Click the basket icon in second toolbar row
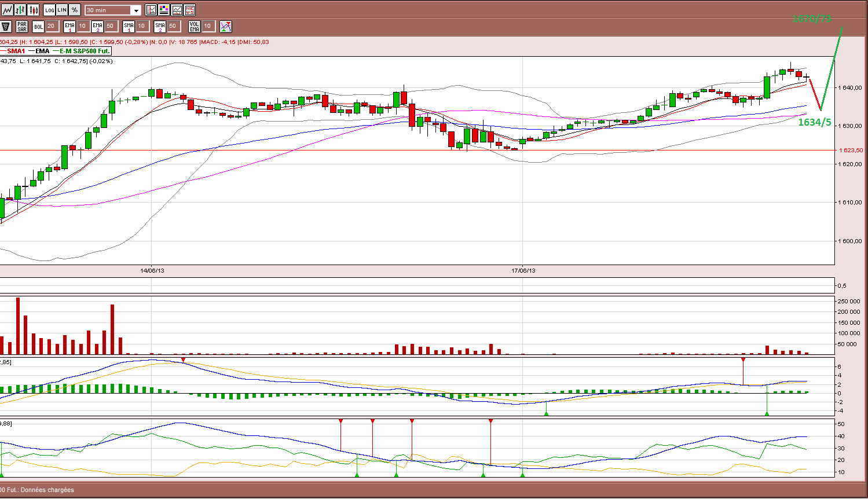 6,26
